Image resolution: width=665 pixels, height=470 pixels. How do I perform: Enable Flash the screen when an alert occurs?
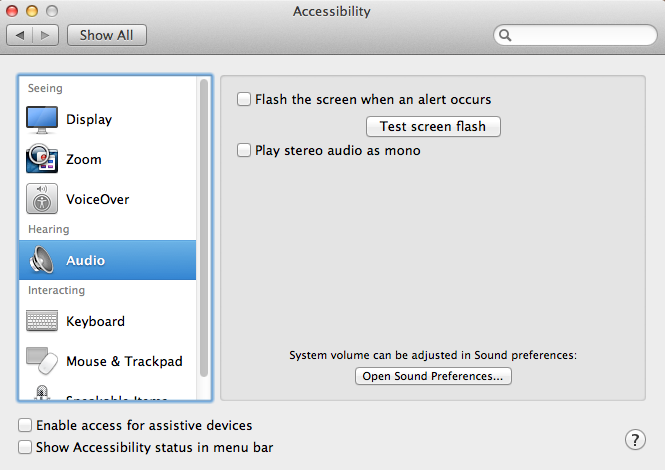pyautogui.click(x=244, y=99)
